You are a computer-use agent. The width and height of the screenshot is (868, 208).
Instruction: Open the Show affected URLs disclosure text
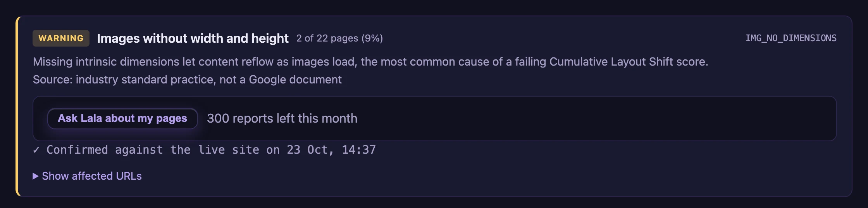coord(92,176)
